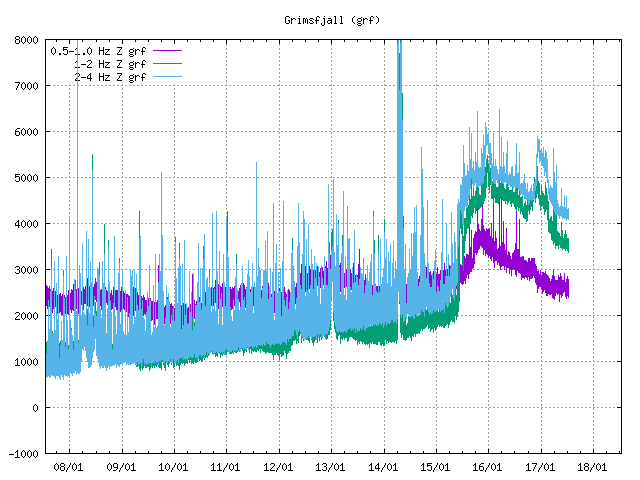Click y-axis label 8000

point(27,40)
